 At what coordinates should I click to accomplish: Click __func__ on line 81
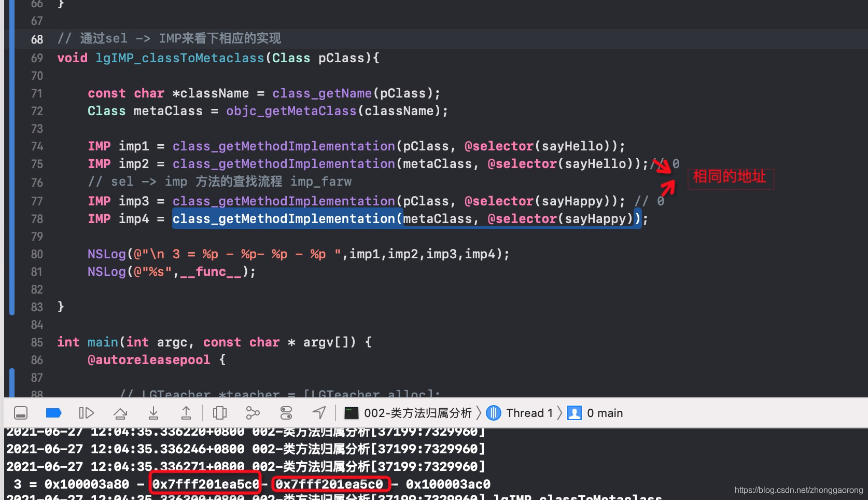click(x=211, y=272)
